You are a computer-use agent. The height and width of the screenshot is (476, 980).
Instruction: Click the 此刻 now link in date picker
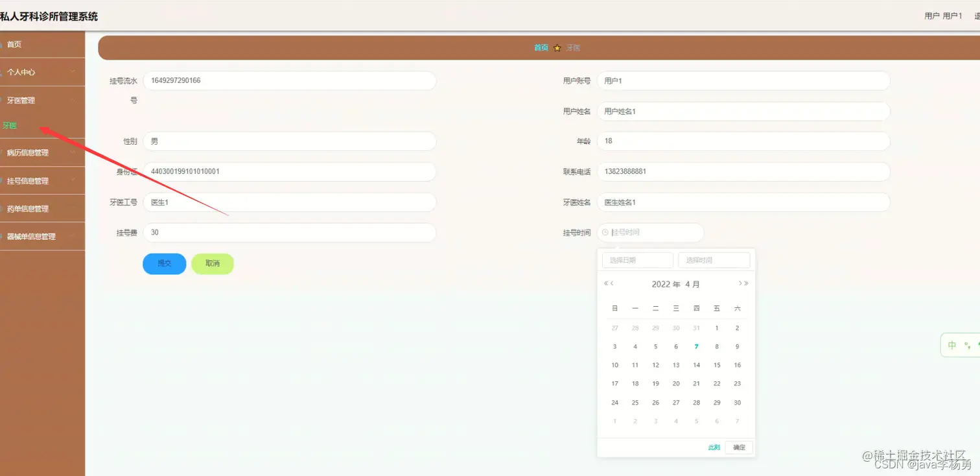pos(714,447)
